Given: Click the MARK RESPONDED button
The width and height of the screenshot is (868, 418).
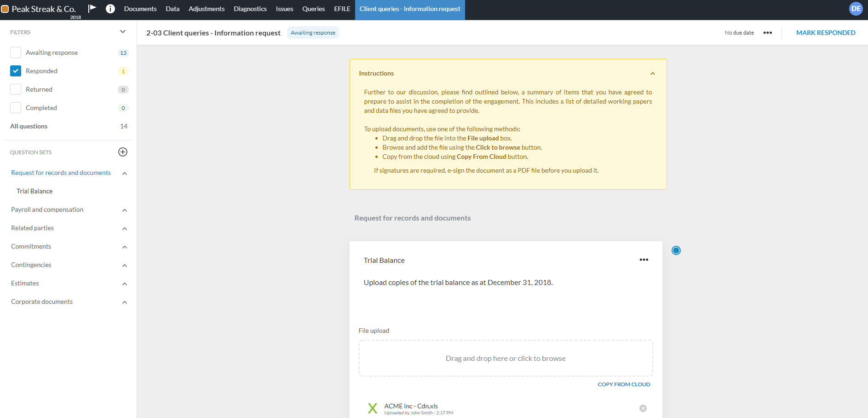Looking at the screenshot, I should (x=826, y=32).
